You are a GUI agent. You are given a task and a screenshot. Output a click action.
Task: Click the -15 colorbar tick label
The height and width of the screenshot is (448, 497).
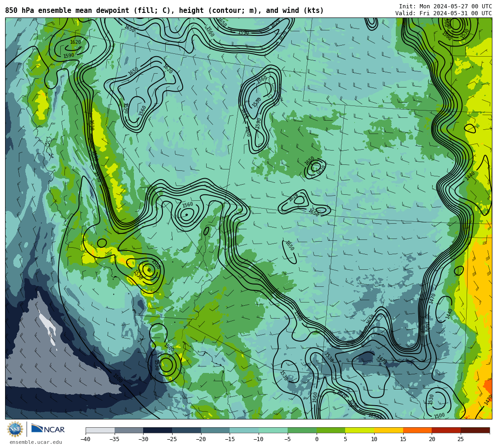pos(230,439)
